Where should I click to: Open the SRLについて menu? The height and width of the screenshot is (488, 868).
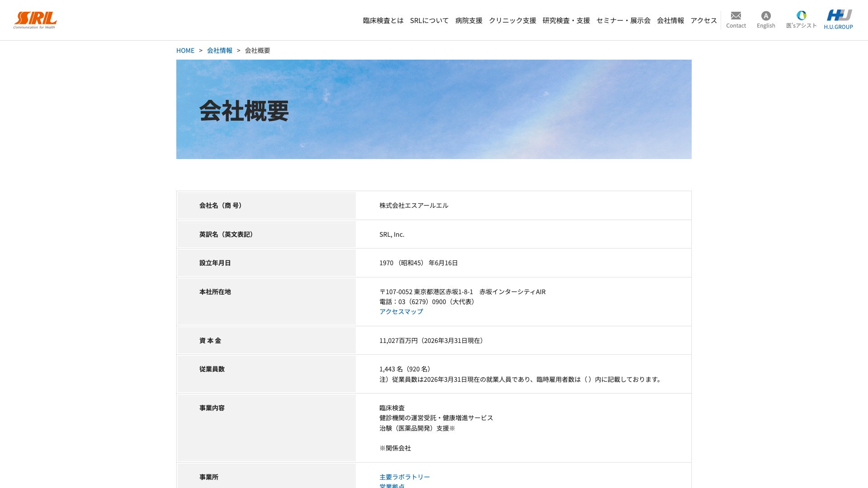pos(429,20)
